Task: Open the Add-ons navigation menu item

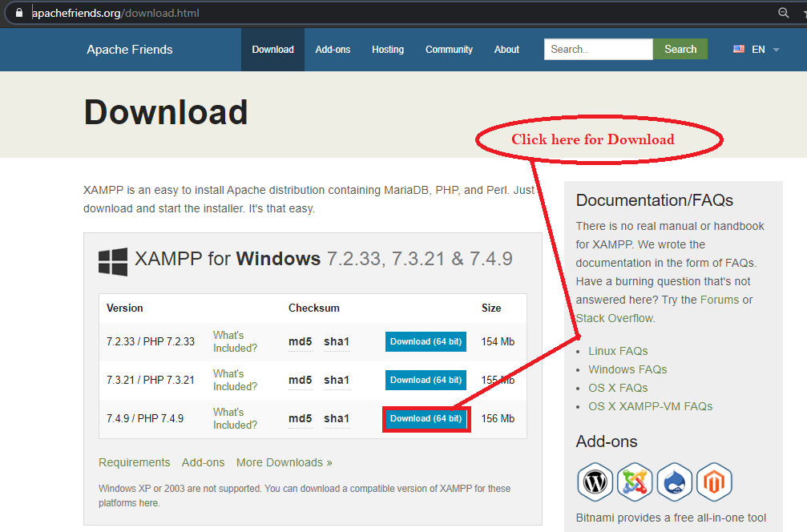Action: (x=333, y=50)
